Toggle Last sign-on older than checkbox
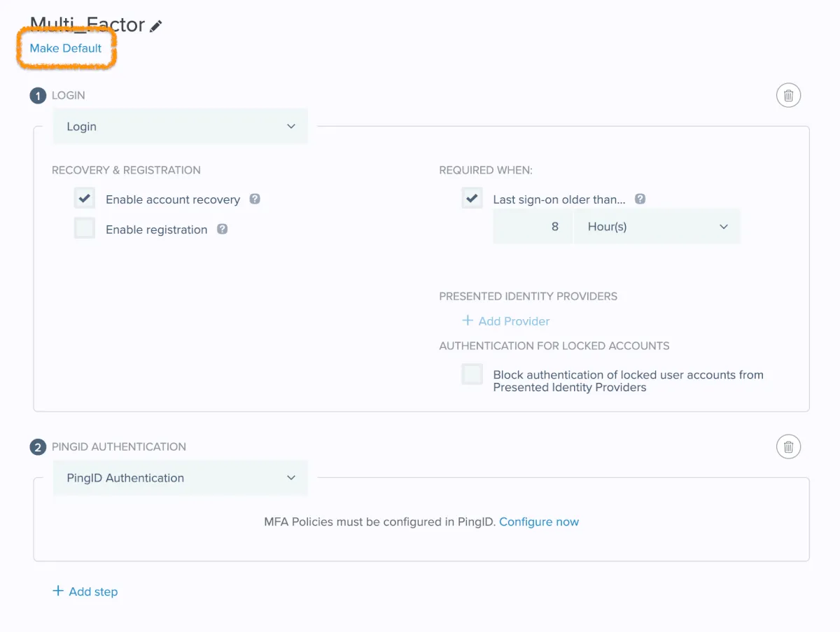 tap(472, 199)
